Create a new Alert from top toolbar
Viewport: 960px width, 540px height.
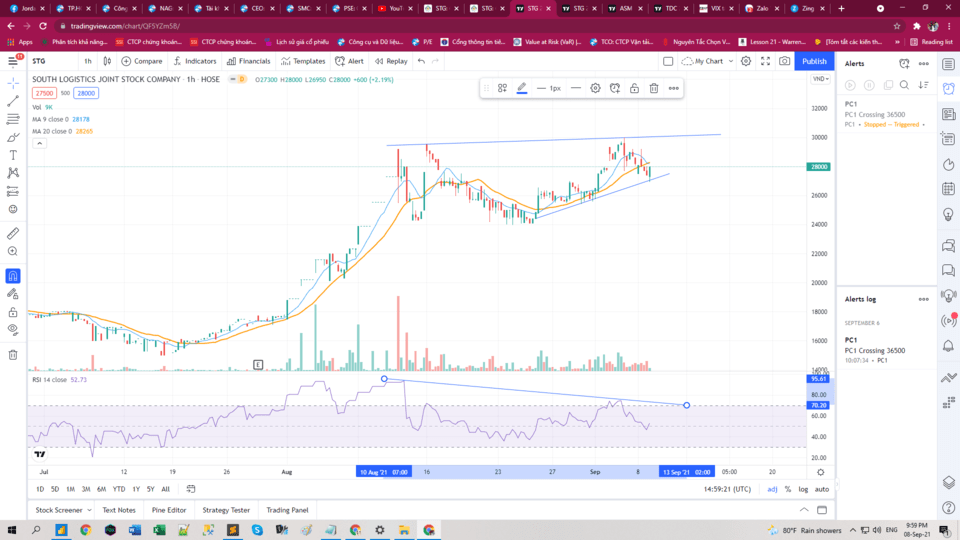click(x=350, y=61)
